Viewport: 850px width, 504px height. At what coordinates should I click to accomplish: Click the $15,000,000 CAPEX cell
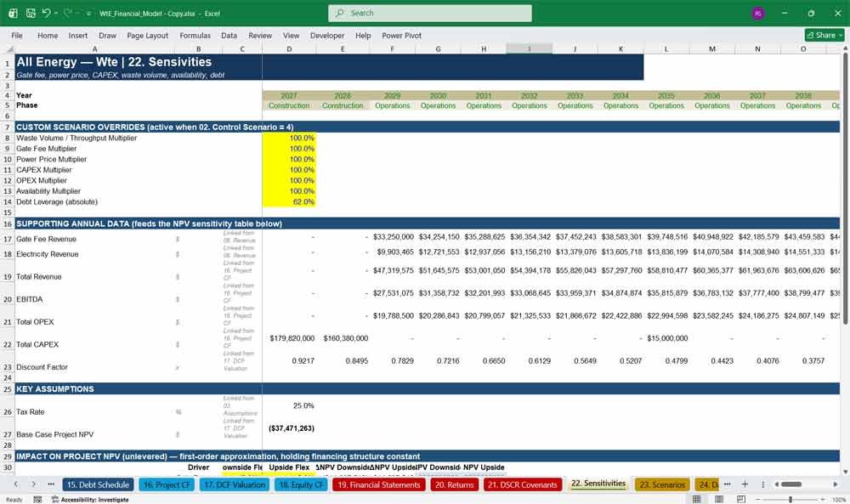(x=666, y=338)
